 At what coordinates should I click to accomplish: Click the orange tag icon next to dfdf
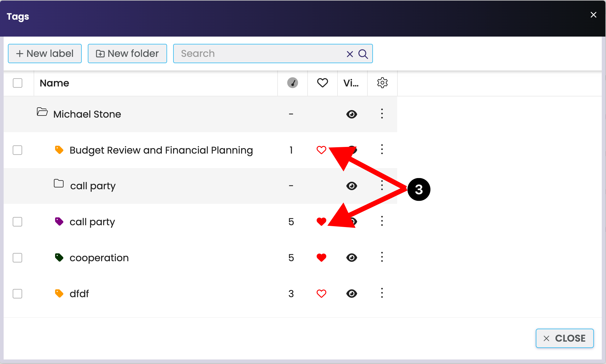[x=59, y=294]
